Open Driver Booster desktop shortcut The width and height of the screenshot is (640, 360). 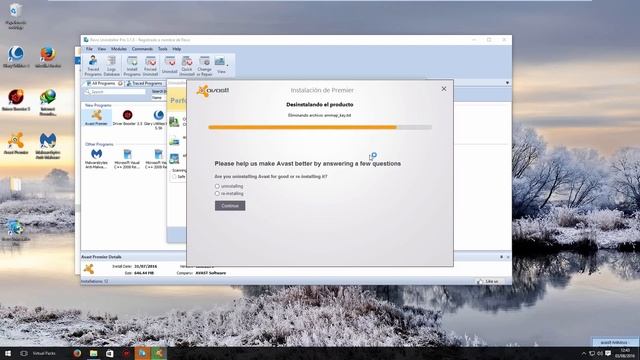pyautogui.click(x=16, y=100)
